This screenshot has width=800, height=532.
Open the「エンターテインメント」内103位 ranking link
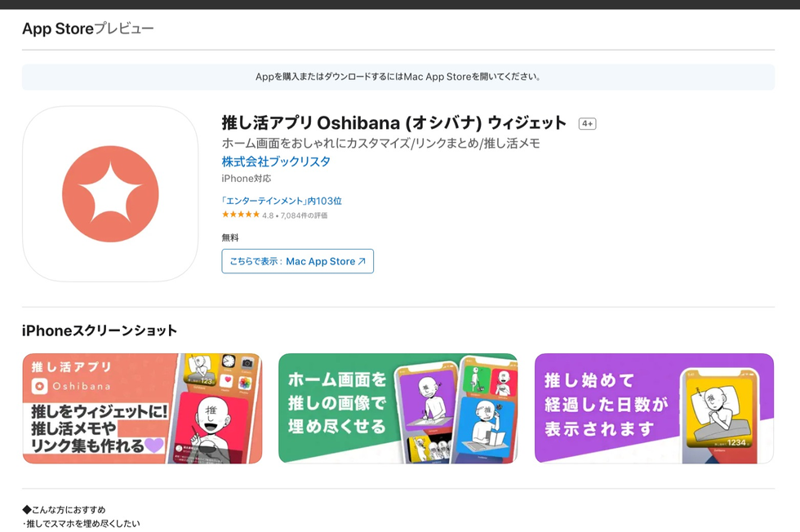(282, 201)
